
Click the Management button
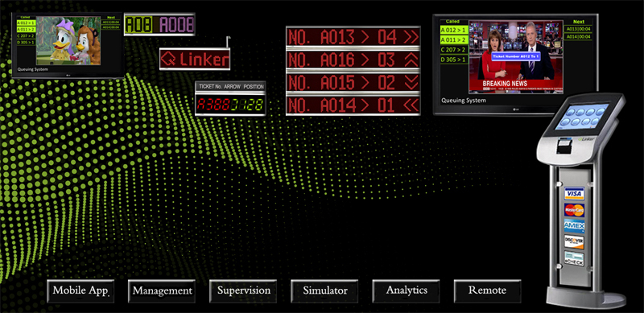162,290
